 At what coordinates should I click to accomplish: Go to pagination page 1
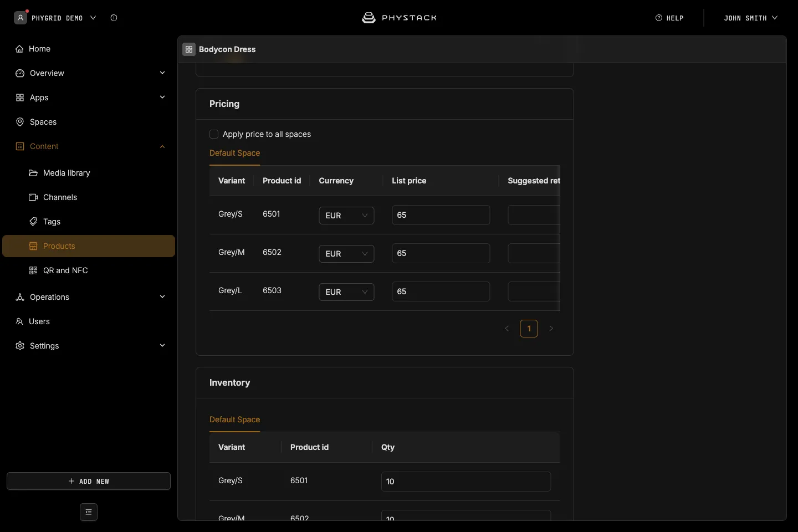529,329
